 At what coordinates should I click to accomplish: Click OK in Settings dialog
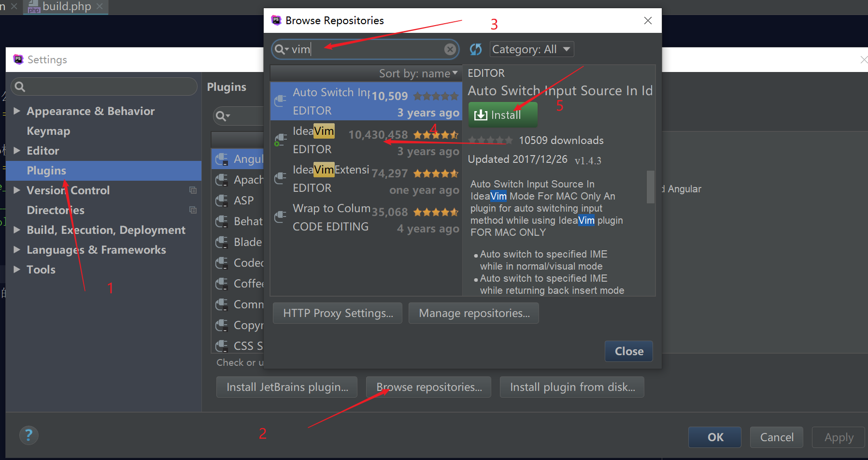715,437
